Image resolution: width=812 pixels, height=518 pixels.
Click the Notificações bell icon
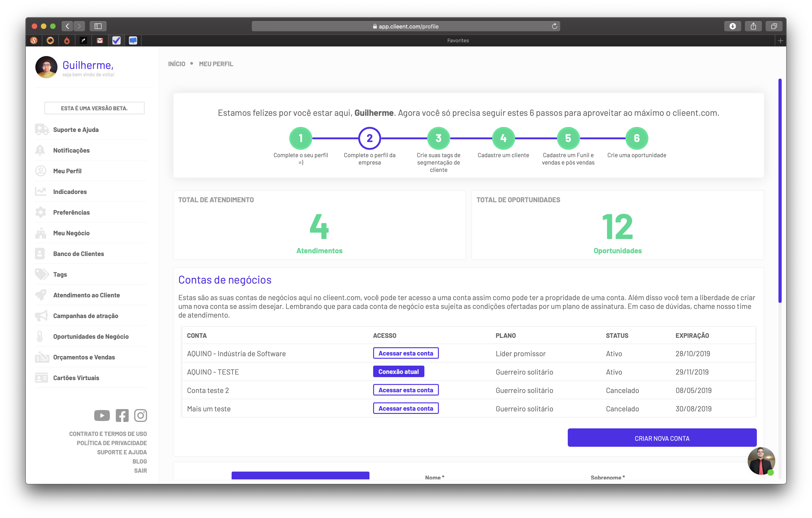tap(40, 150)
